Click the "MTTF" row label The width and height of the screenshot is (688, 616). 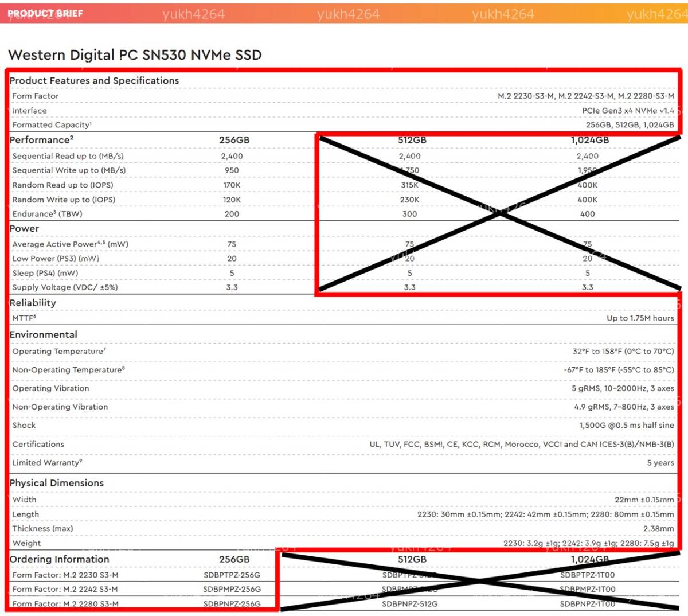point(24,318)
